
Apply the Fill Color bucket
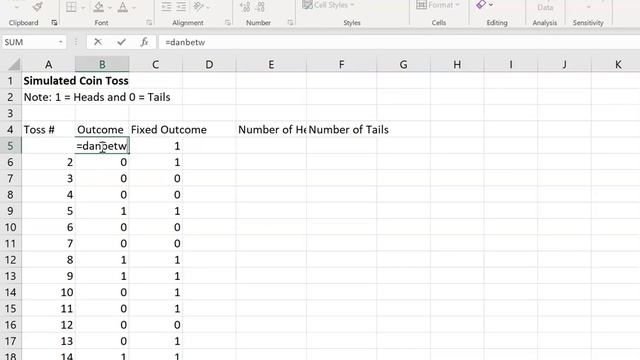[98, 7]
